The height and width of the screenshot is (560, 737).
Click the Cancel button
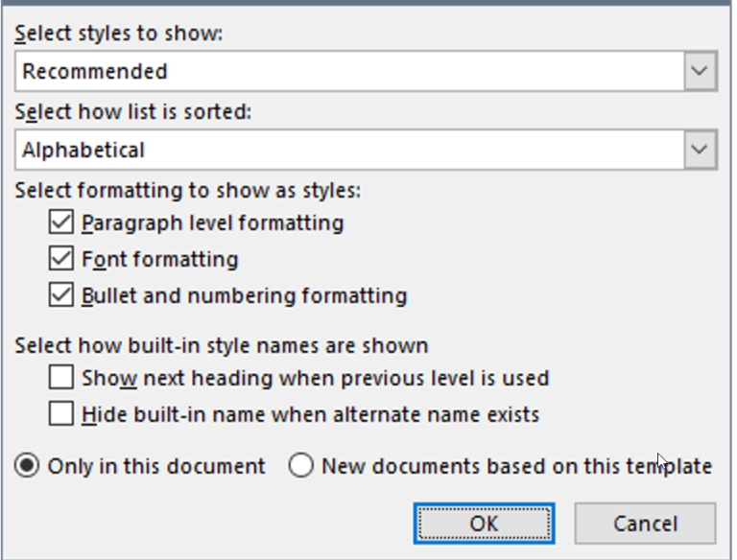645,524
